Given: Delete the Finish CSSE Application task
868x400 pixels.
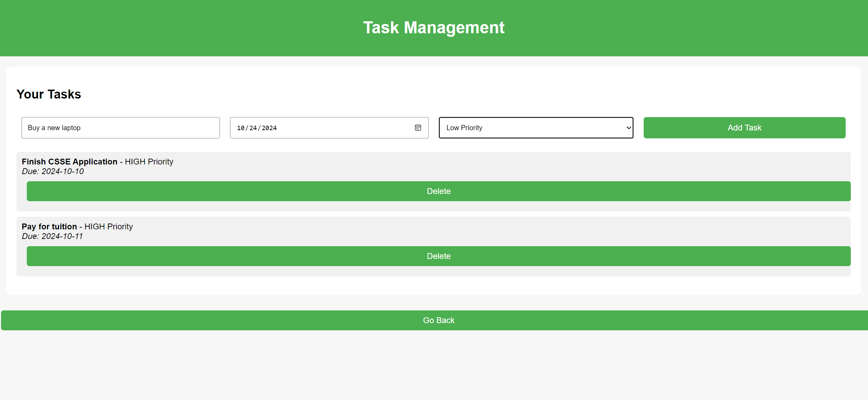Looking at the screenshot, I should tap(439, 191).
